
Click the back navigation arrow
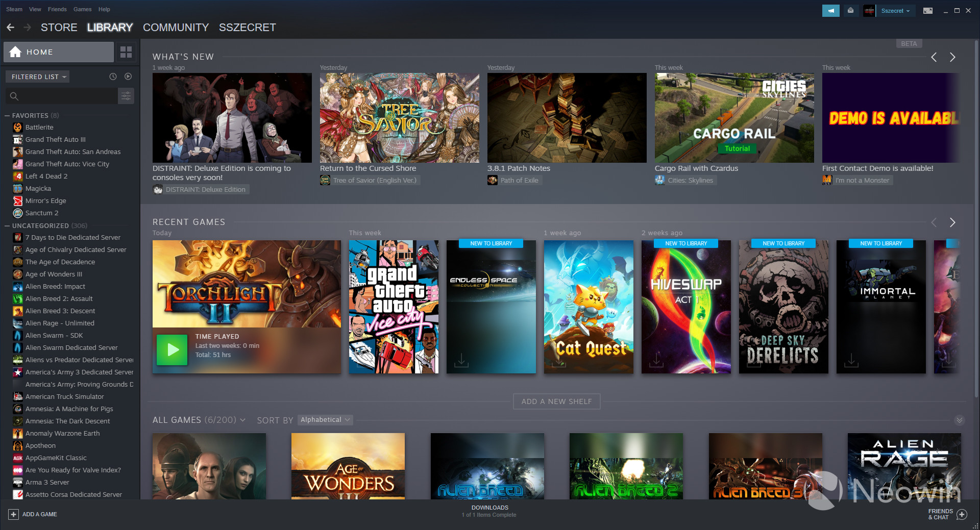(10, 28)
